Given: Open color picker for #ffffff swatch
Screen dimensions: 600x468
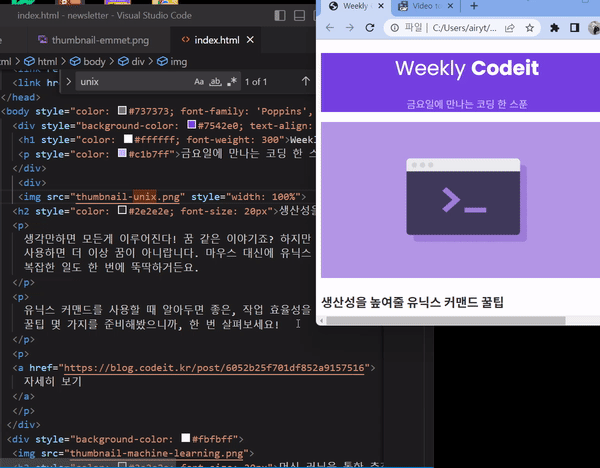Looking at the screenshot, I should [x=128, y=139].
